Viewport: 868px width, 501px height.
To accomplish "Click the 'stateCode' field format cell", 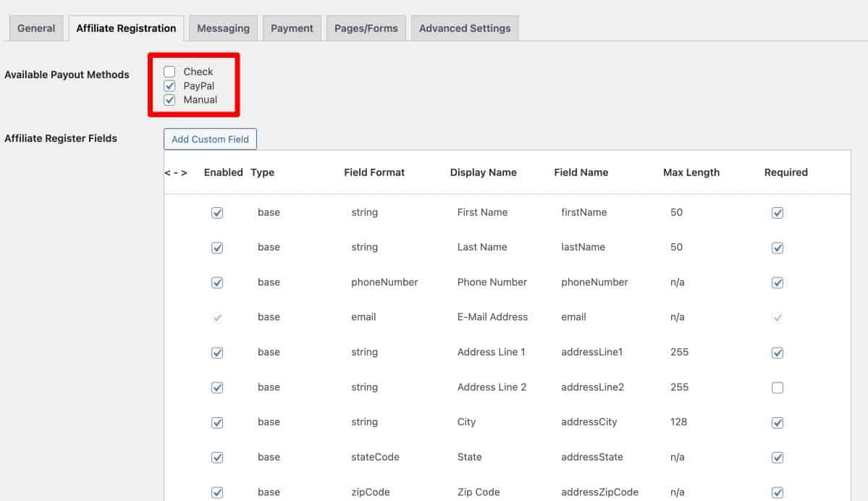I will point(375,457).
